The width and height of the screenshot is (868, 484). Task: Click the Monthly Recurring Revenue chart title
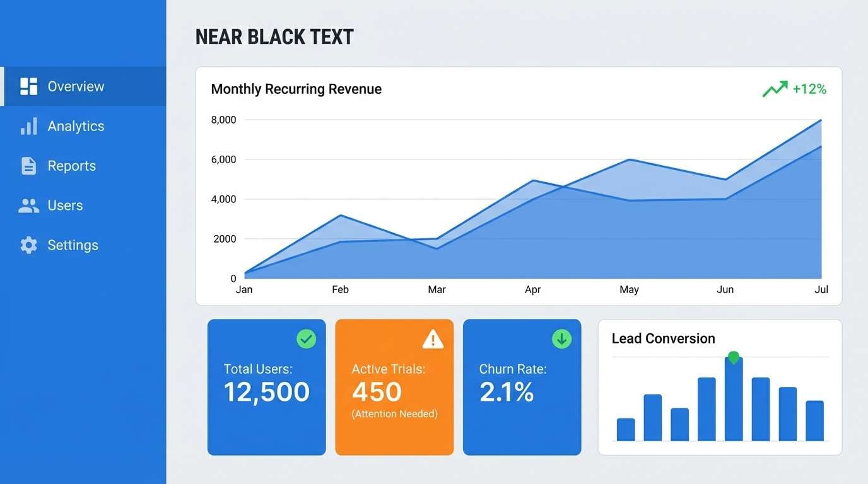296,89
